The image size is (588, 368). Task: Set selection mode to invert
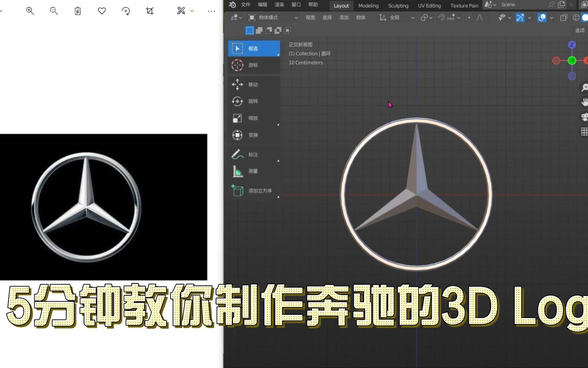pyautogui.click(x=278, y=31)
